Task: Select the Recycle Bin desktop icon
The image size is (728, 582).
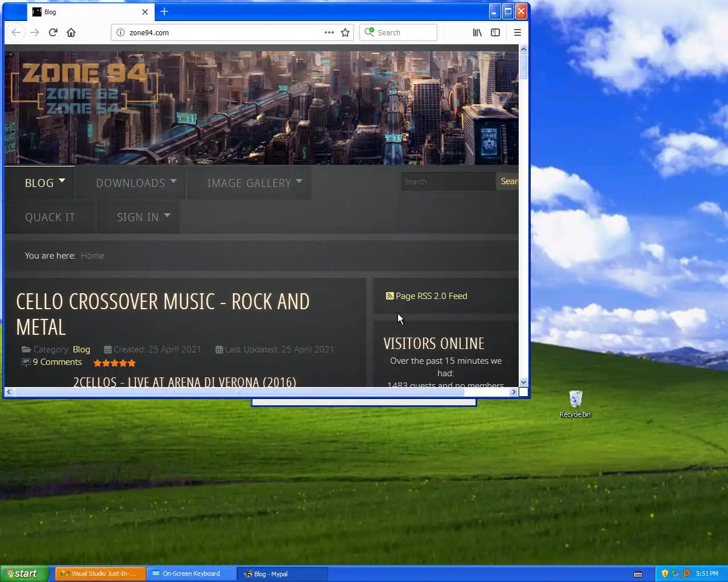Action: [575, 404]
